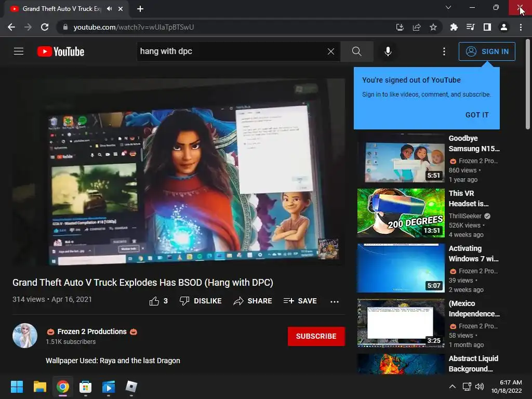Screen dimensions: 532x399
Task: Share the video
Action: click(x=253, y=301)
